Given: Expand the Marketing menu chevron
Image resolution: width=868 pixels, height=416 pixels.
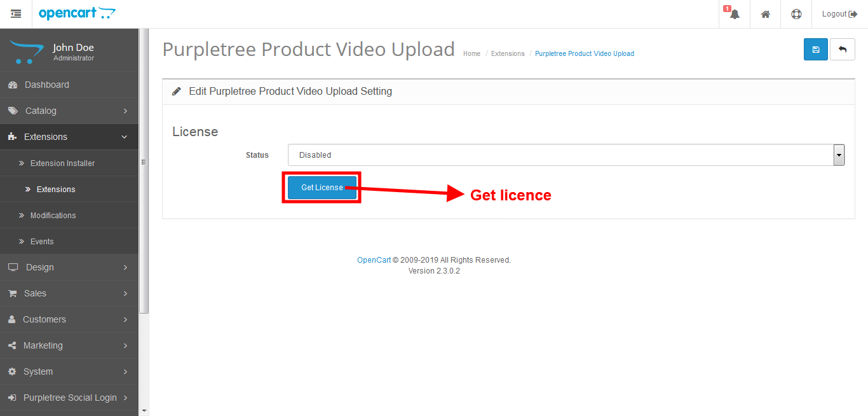Looking at the screenshot, I should point(125,345).
